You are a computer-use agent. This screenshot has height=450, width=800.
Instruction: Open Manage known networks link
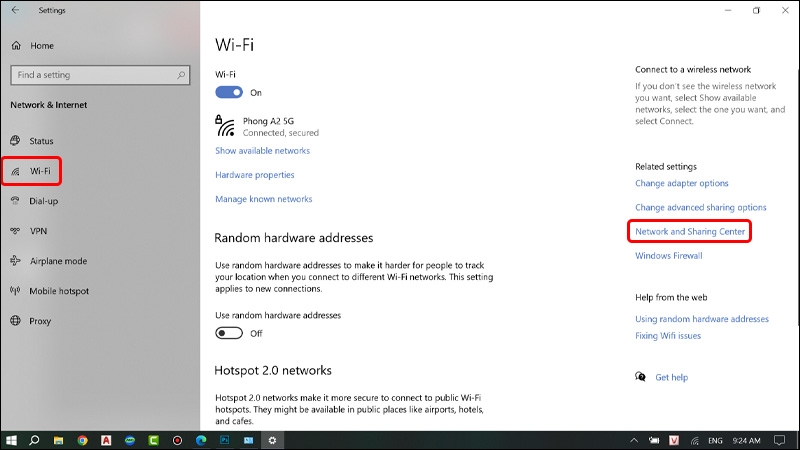263,199
